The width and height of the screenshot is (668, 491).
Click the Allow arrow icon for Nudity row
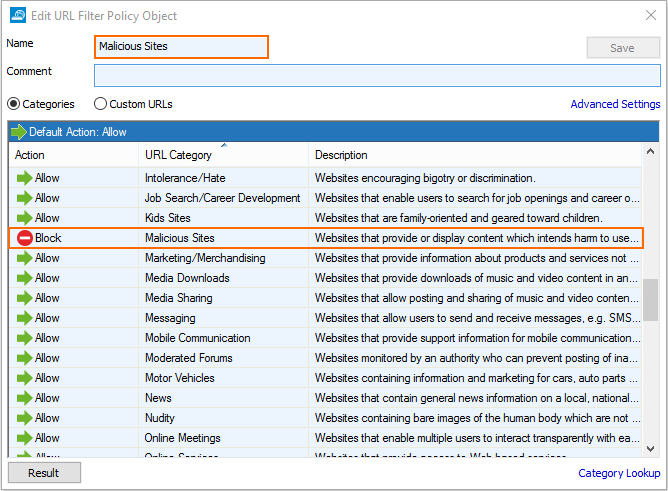[24, 418]
